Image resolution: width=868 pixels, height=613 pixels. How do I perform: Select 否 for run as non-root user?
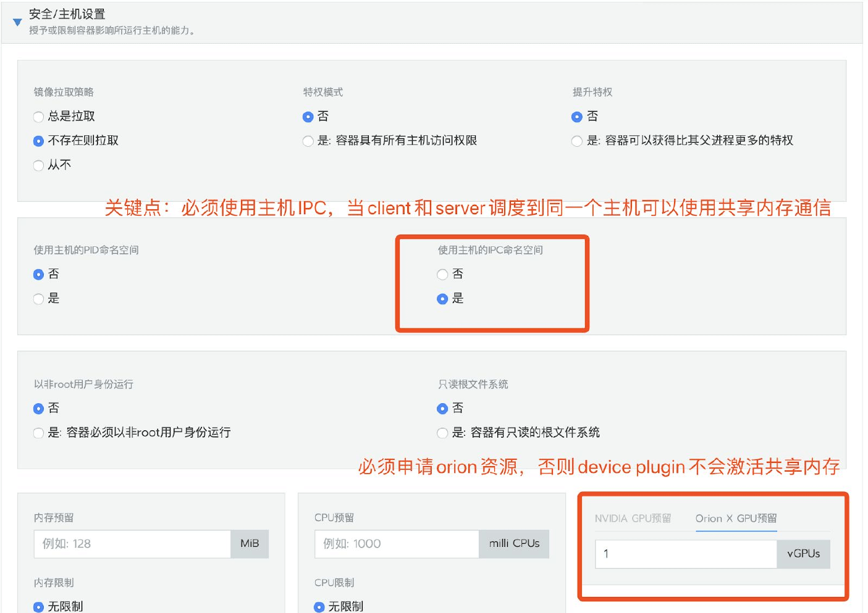coord(38,409)
